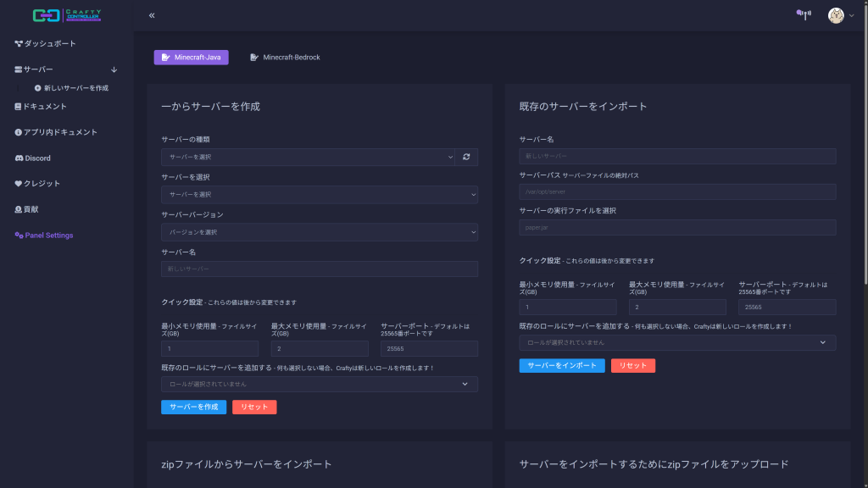
Task: Open the user avatar menu
Action: [x=840, y=15]
